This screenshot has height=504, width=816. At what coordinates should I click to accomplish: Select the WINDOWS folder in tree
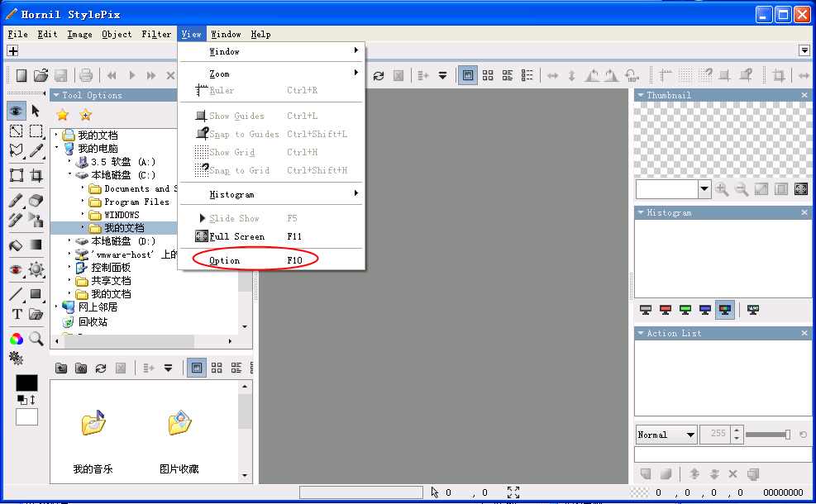click(122, 215)
